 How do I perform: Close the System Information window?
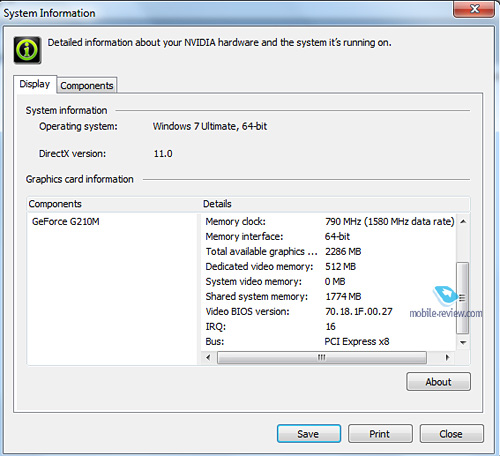[474, 9]
